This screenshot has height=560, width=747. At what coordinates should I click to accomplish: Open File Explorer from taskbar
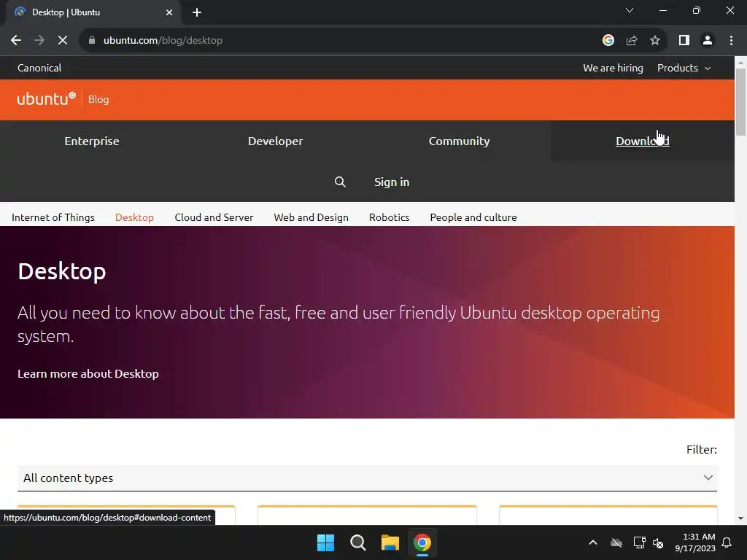tap(390, 542)
